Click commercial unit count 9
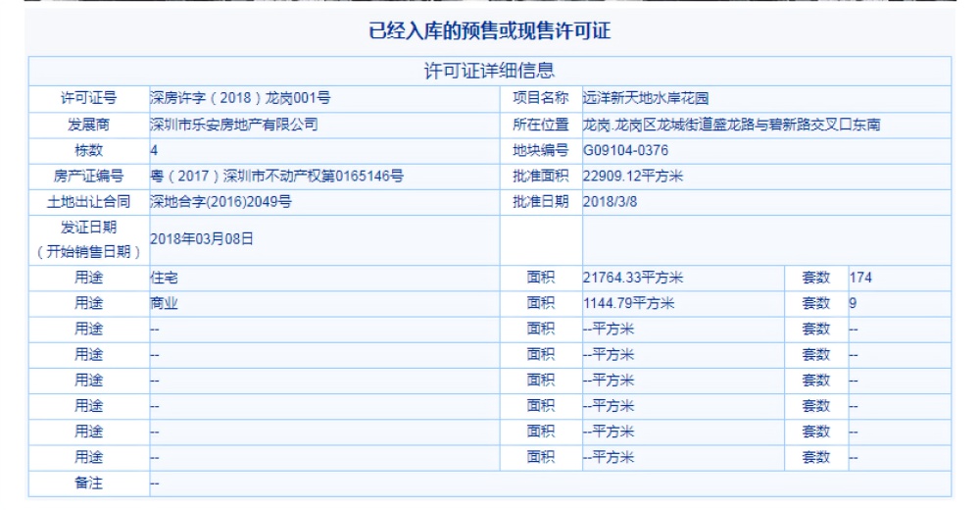980x510 pixels. pos(853,303)
